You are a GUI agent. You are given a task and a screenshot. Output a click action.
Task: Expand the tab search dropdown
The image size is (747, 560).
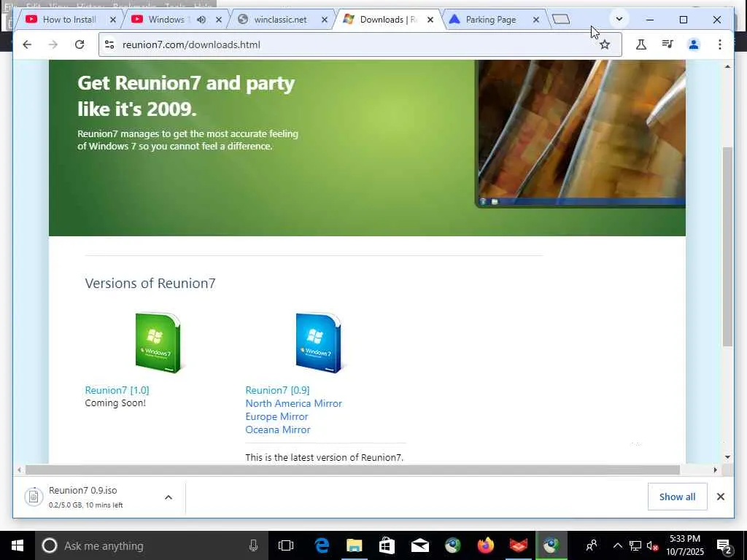coord(619,19)
